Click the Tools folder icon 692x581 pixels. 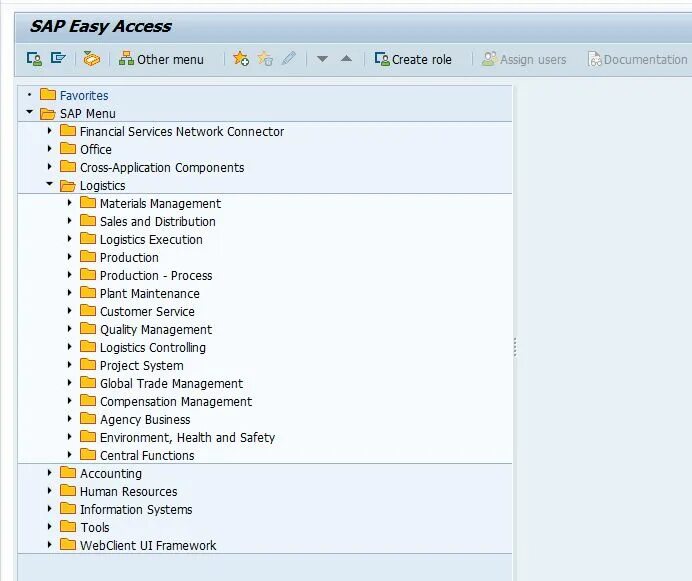click(68, 527)
